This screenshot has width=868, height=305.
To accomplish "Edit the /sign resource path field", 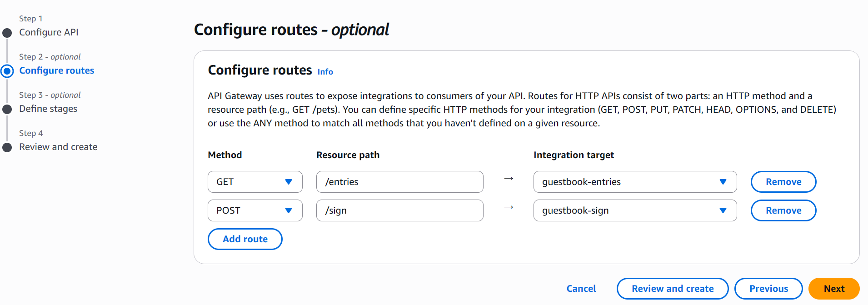I will click(399, 210).
